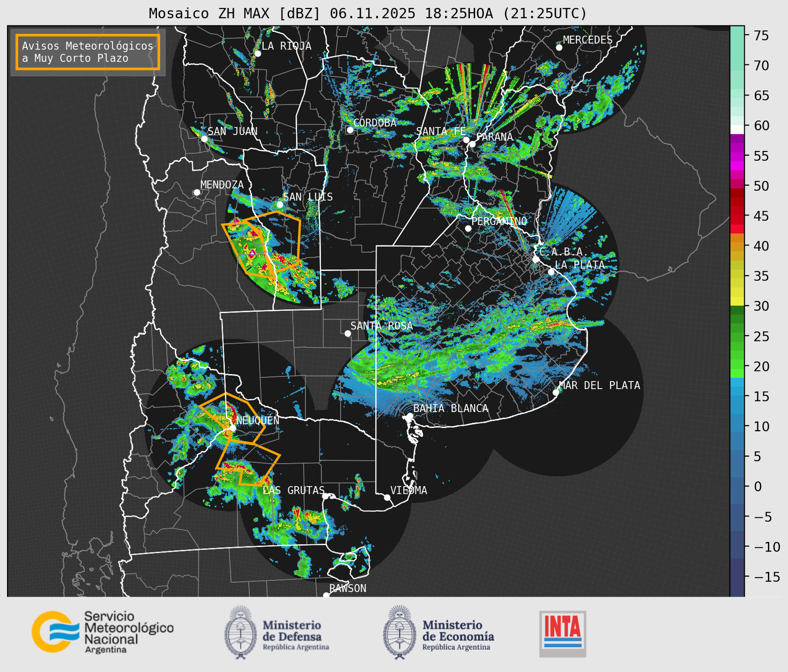Click the 0 tick label on color scale
The height and width of the screenshot is (672, 788).
(x=757, y=486)
